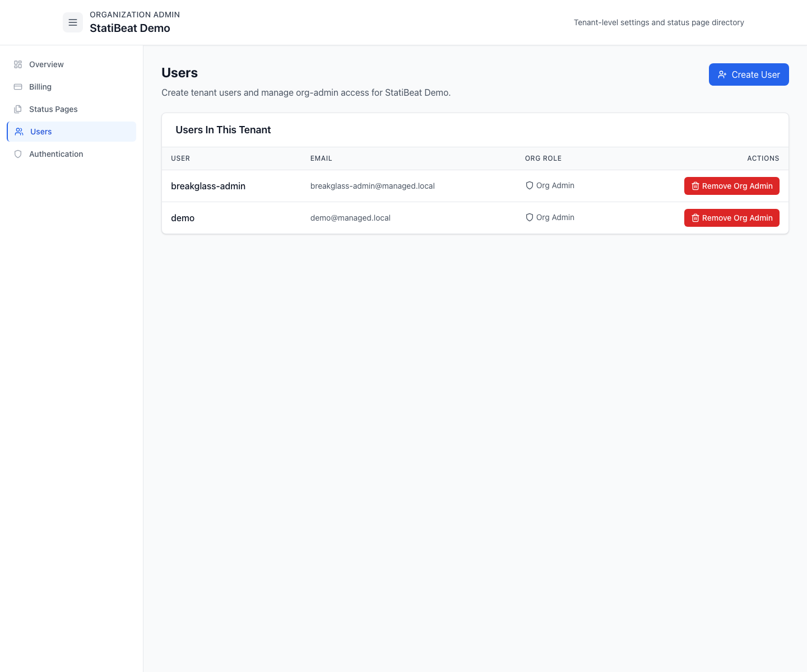
Task: Navigate to Status Pages in the sidebar
Action: tap(53, 109)
